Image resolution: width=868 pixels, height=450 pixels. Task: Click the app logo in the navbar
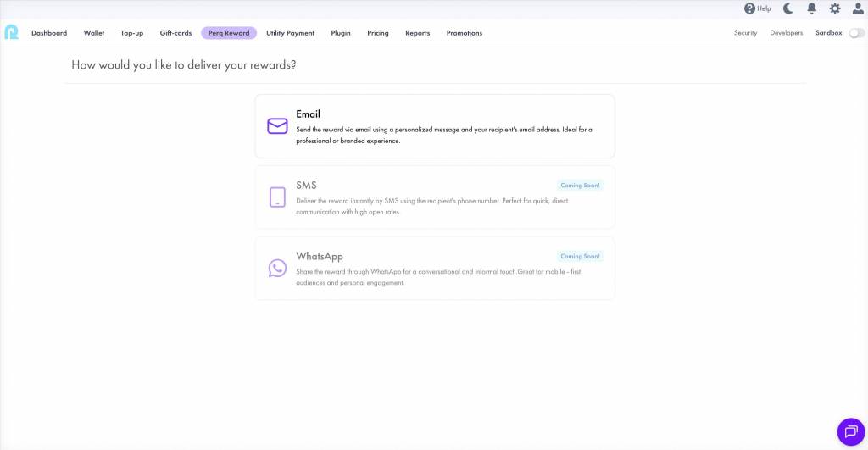(11, 32)
